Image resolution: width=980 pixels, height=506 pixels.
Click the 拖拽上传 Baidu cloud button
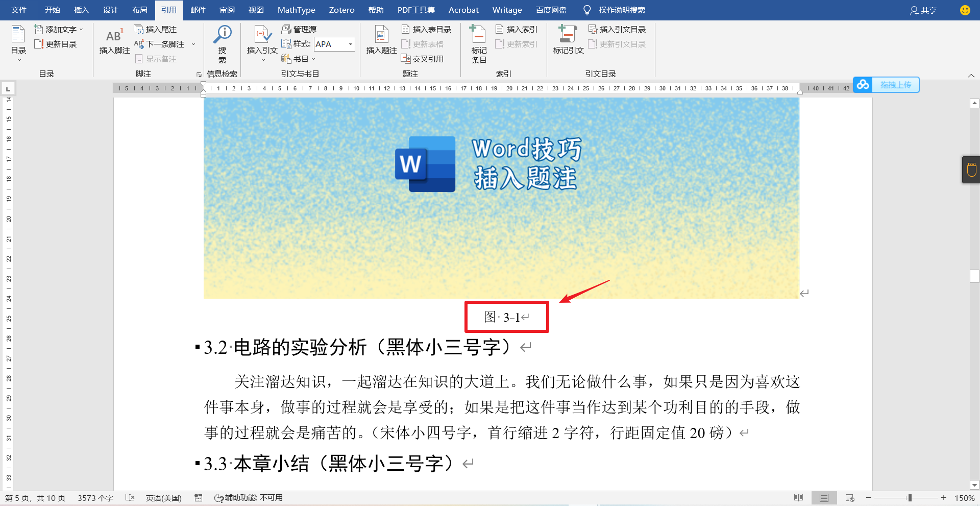887,85
